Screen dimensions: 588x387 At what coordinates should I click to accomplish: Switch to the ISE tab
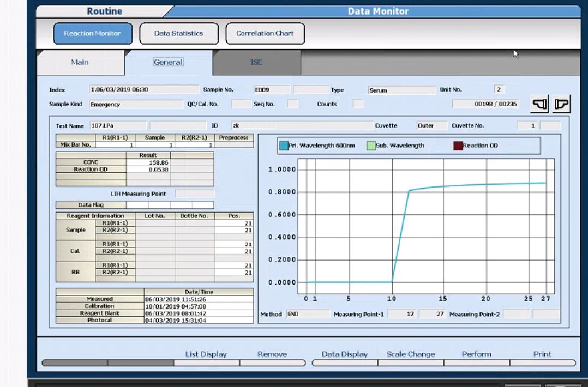pyautogui.click(x=256, y=62)
